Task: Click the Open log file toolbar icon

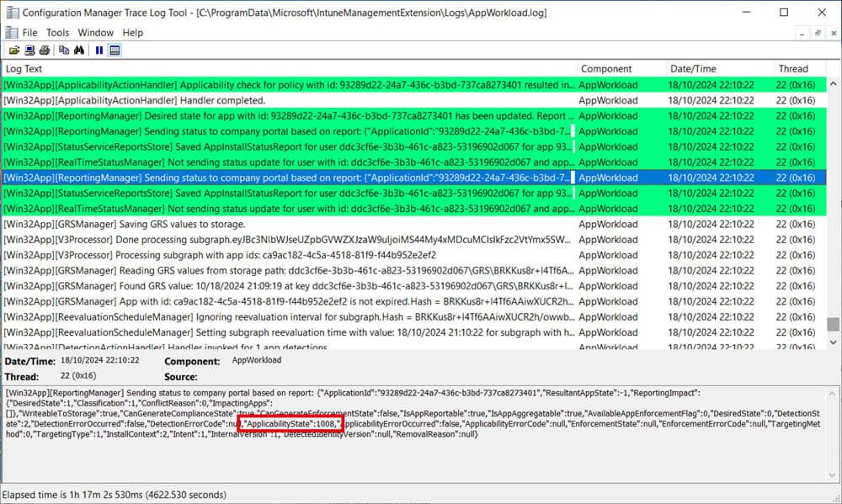Action: (14, 50)
